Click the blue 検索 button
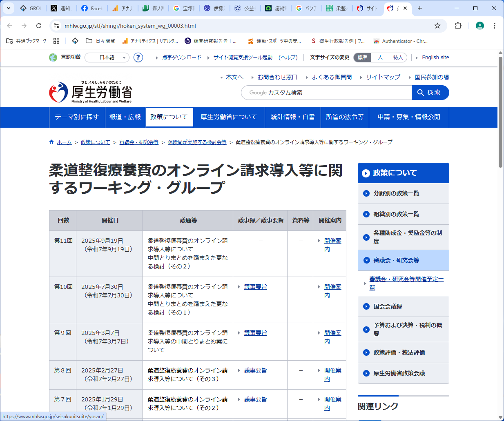 (430, 93)
